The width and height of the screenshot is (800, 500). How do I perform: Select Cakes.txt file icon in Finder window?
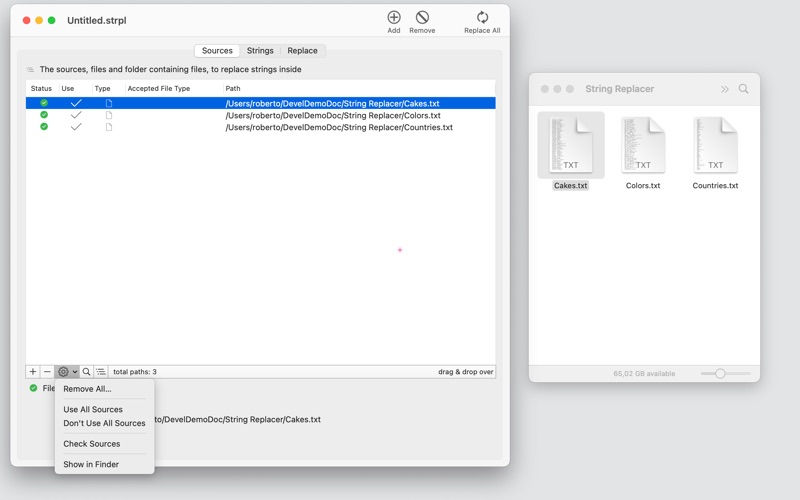click(570, 144)
